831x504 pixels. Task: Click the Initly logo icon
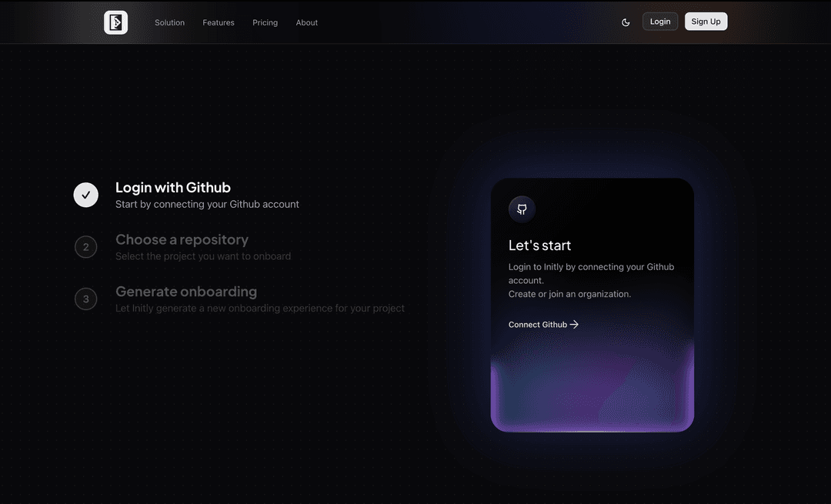click(x=115, y=22)
